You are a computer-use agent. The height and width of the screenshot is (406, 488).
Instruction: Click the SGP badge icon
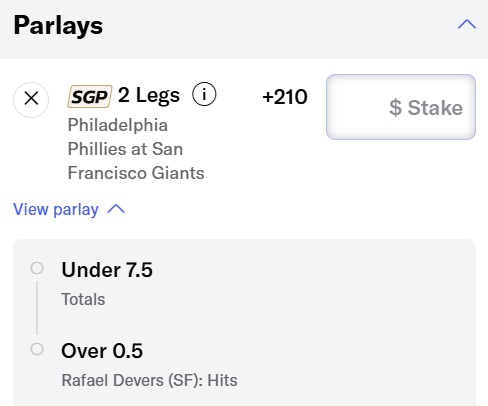[89, 96]
